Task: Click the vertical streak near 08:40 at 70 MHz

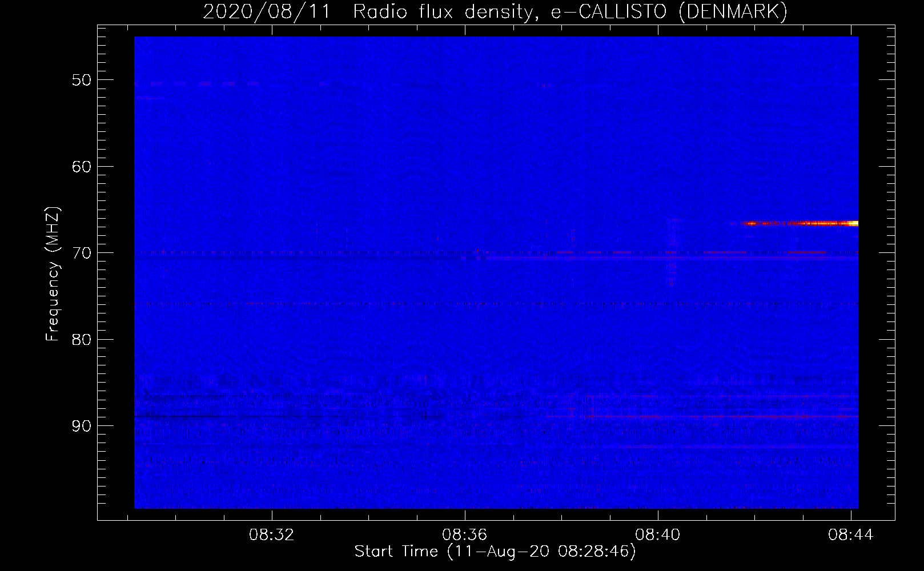Action: tap(673, 251)
